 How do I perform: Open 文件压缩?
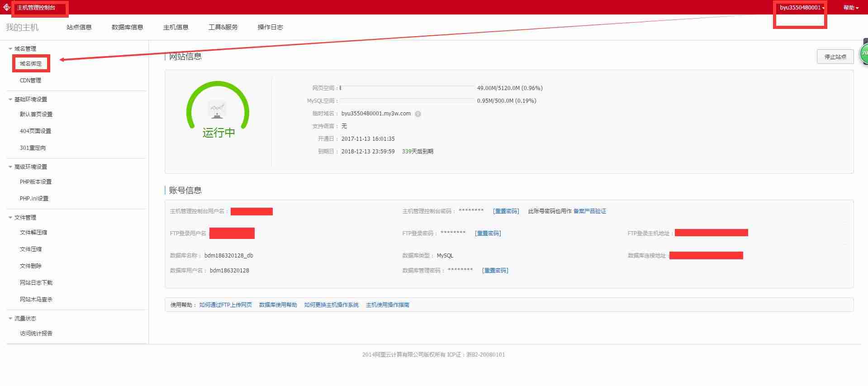31,249
